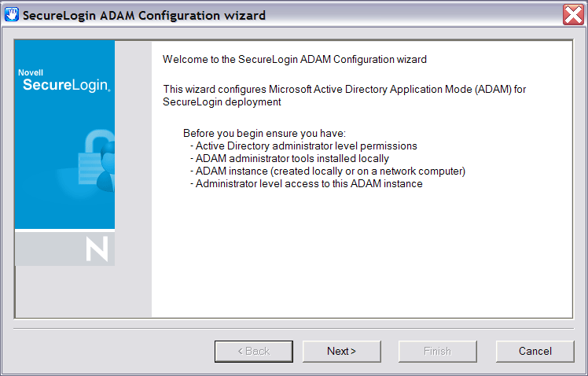Image resolution: width=588 pixels, height=376 pixels.
Task: Cancel the ADAM configuration wizard
Action: pos(535,352)
